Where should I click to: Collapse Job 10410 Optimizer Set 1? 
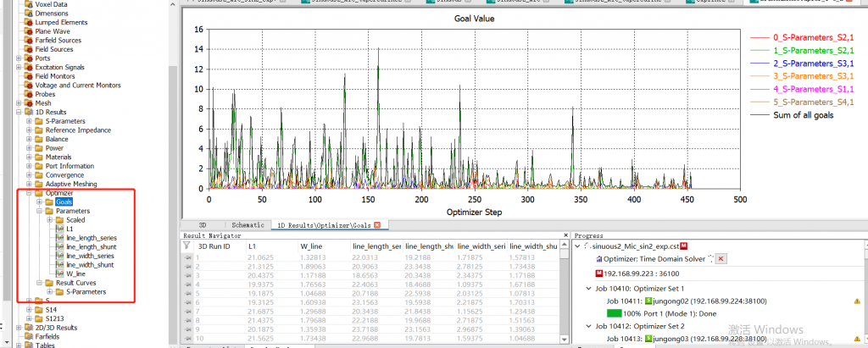pos(588,288)
